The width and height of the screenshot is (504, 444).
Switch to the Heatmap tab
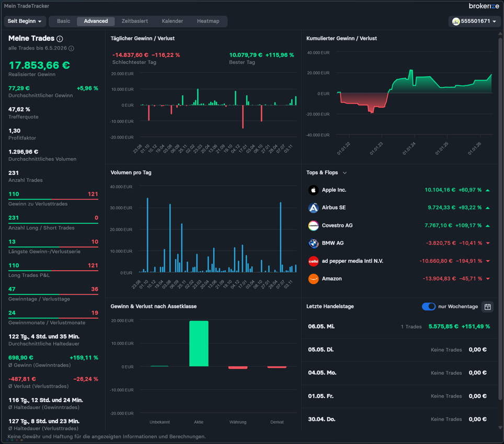pyautogui.click(x=208, y=21)
